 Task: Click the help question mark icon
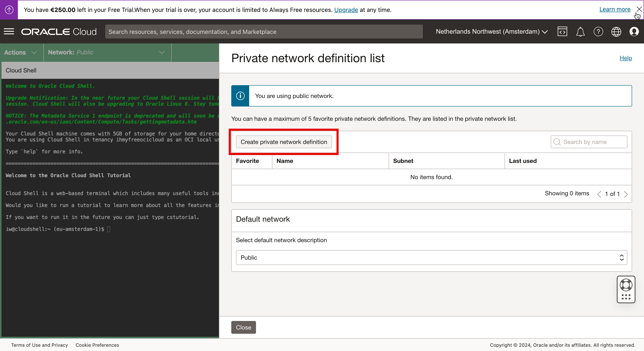pos(598,32)
